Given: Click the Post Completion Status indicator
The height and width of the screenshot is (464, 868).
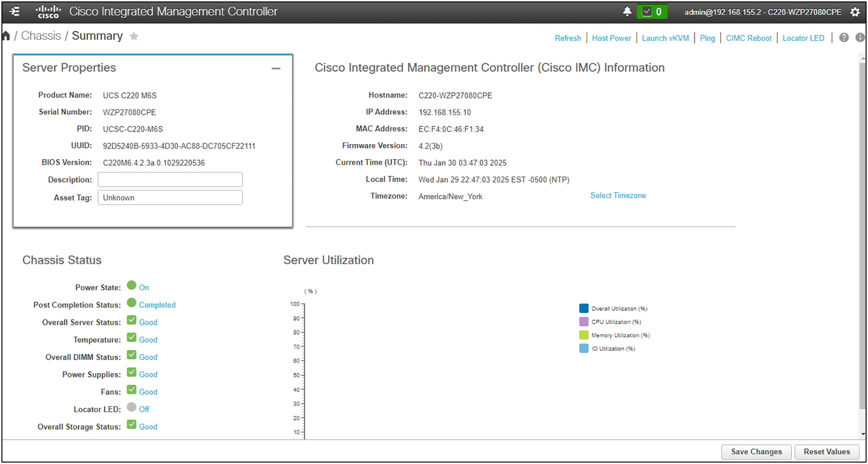Looking at the screenshot, I should coord(132,303).
